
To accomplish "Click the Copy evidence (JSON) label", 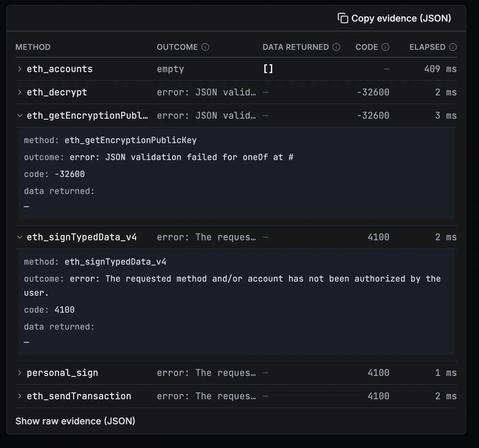I will 401,18.
